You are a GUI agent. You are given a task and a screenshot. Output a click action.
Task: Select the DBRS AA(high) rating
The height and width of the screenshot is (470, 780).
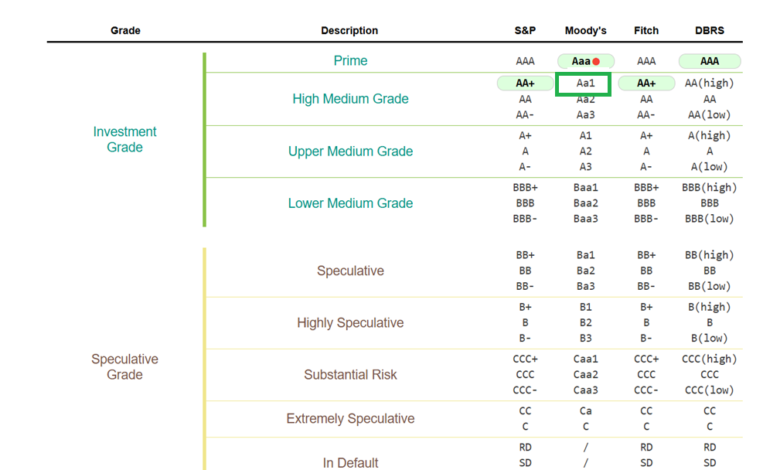709,83
